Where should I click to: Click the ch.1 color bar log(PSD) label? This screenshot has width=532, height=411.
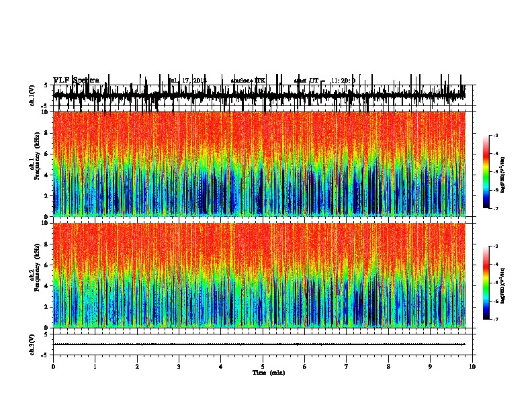pos(503,175)
